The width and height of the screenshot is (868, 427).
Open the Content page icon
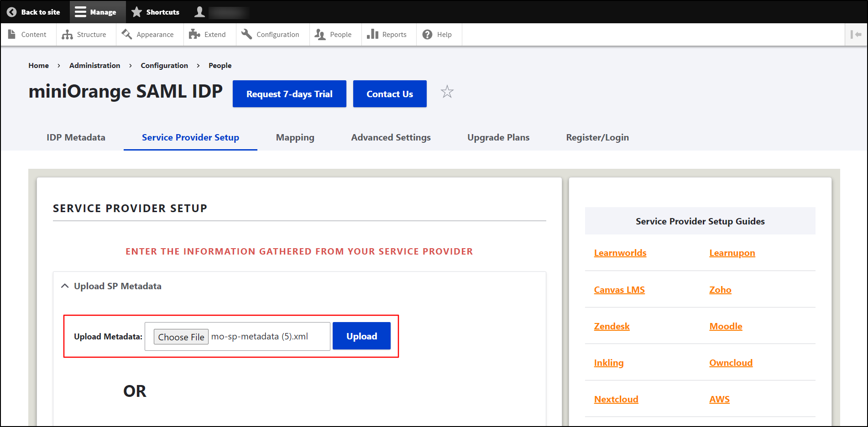click(12, 34)
